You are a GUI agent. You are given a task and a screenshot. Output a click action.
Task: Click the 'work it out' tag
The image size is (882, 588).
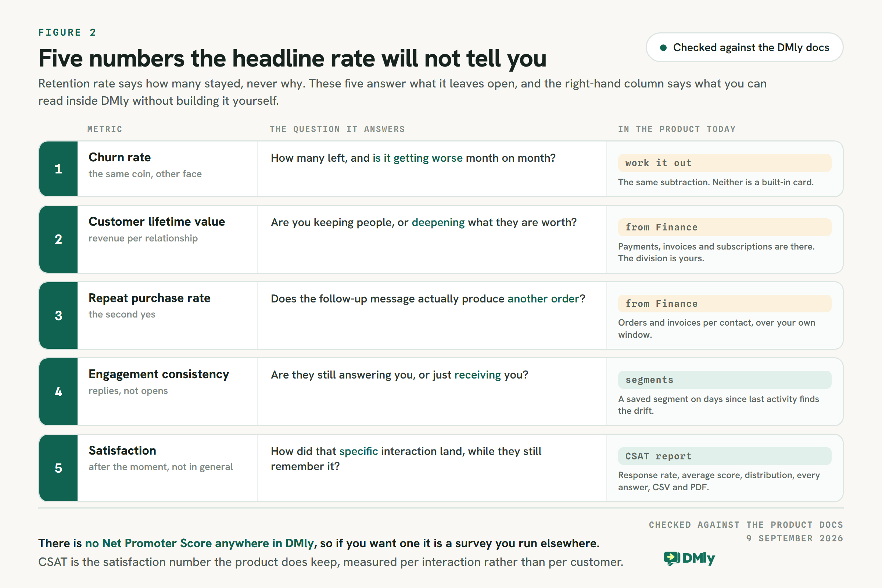[x=724, y=163]
